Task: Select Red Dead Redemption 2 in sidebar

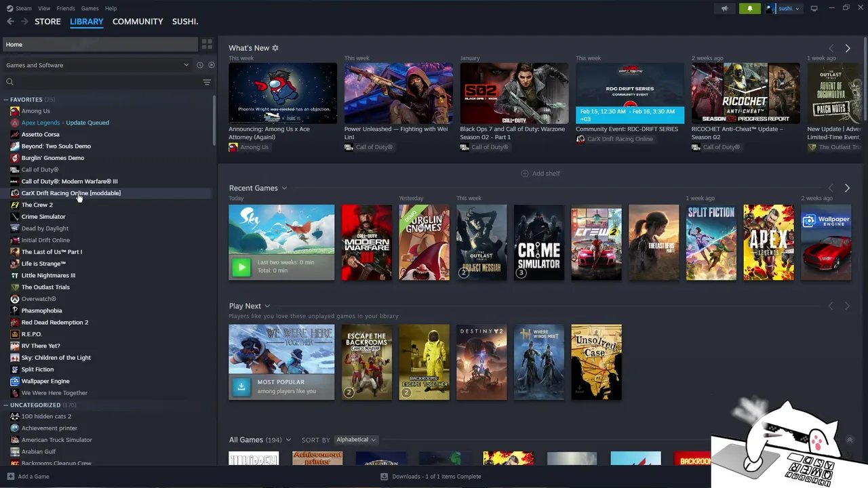Action: tap(55, 323)
